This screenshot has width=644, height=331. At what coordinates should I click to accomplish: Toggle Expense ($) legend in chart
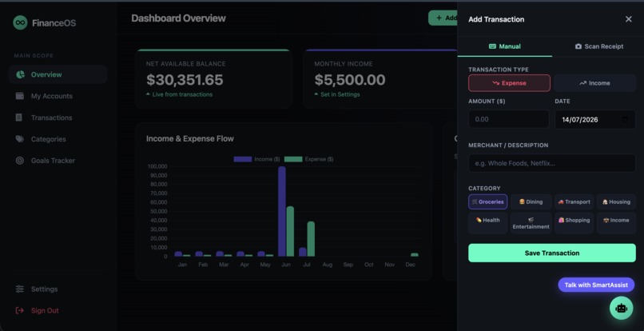coord(309,159)
